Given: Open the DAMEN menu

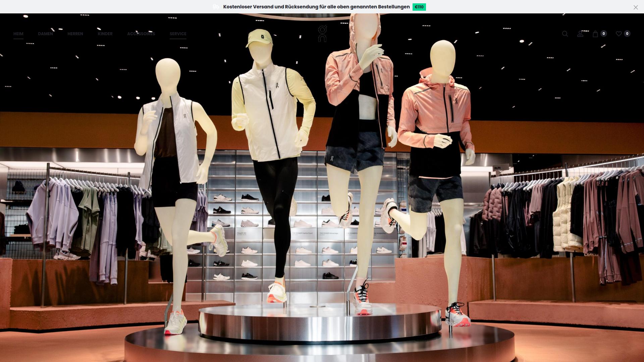Looking at the screenshot, I should 45,34.
